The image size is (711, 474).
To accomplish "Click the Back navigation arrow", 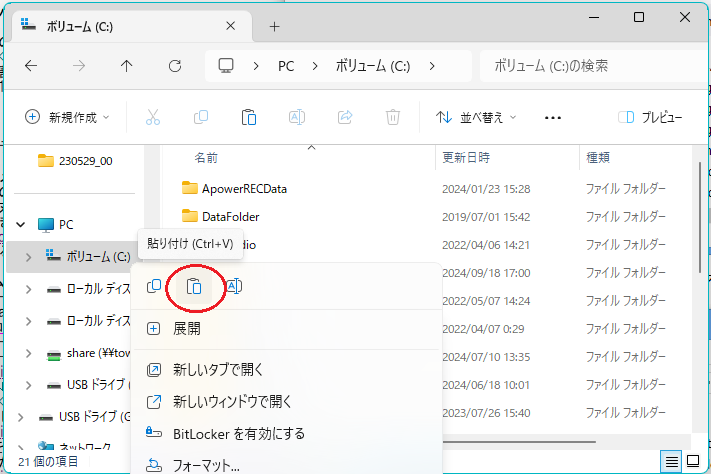I will (x=31, y=66).
